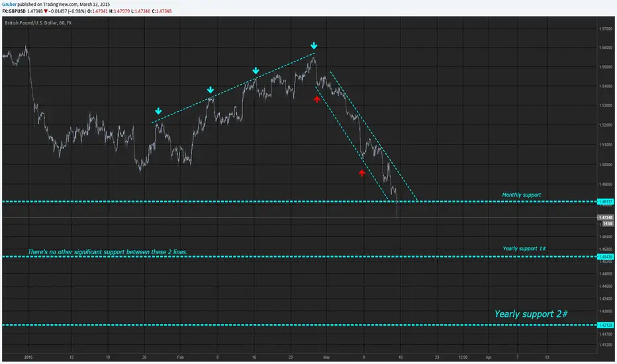Click the cyan 1.48137 price tag
Screen dimensions: 617x364
[605, 201]
